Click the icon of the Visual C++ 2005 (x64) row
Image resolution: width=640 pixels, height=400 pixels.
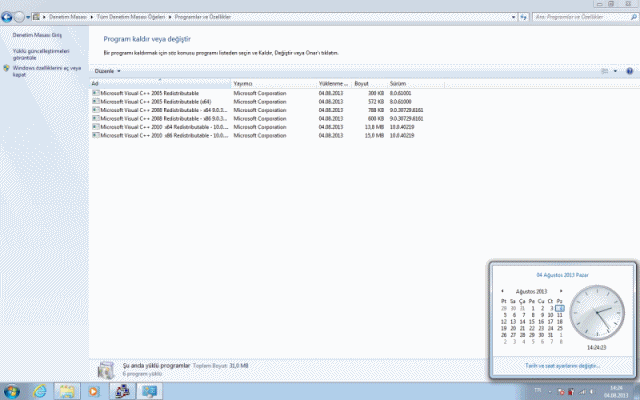(x=96, y=102)
